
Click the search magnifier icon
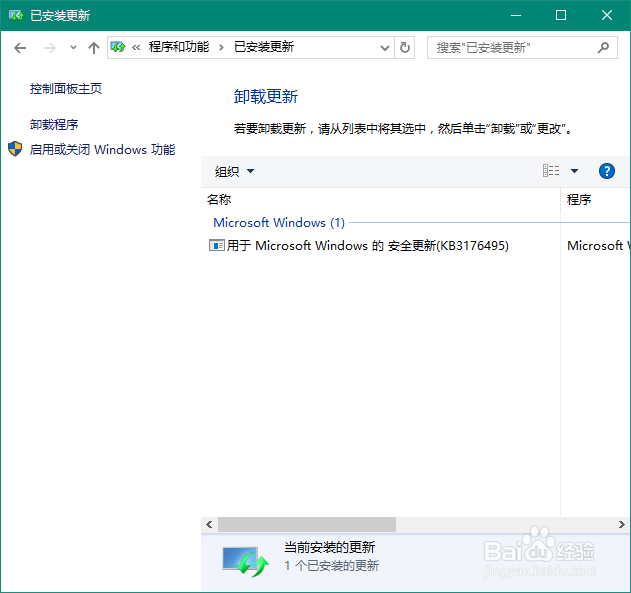[603, 48]
